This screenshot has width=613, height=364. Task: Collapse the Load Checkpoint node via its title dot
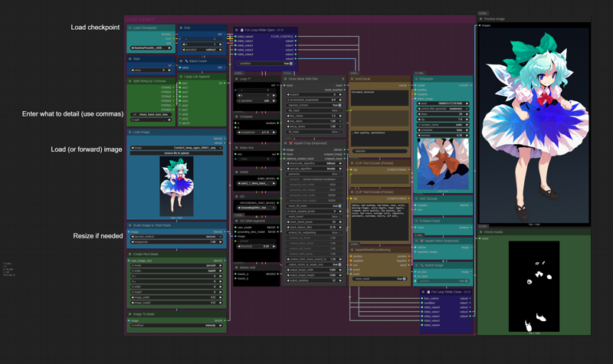(129, 28)
